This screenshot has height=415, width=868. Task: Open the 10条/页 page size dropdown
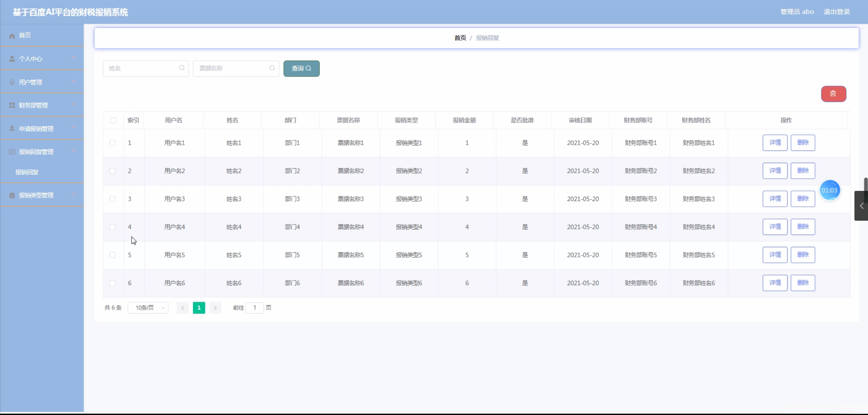tap(148, 308)
